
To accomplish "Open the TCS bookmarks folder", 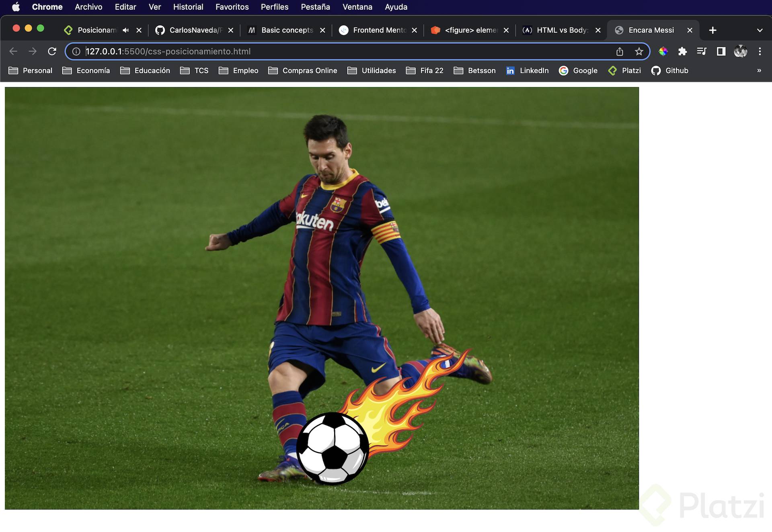I will [x=195, y=71].
